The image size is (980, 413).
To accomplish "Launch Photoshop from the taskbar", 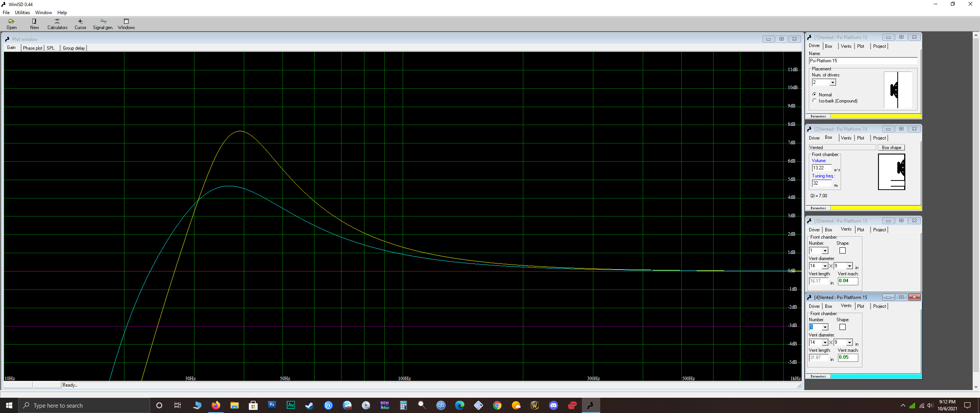I will (x=272, y=405).
